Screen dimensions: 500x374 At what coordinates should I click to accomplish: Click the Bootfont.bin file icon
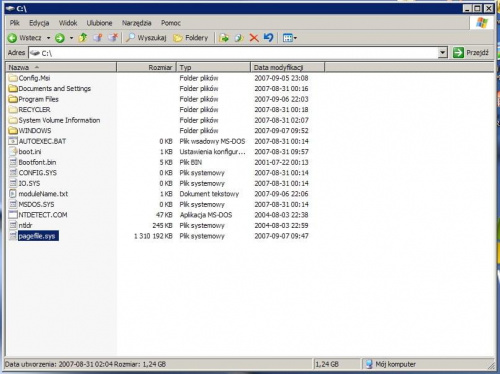pyautogui.click(x=13, y=162)
